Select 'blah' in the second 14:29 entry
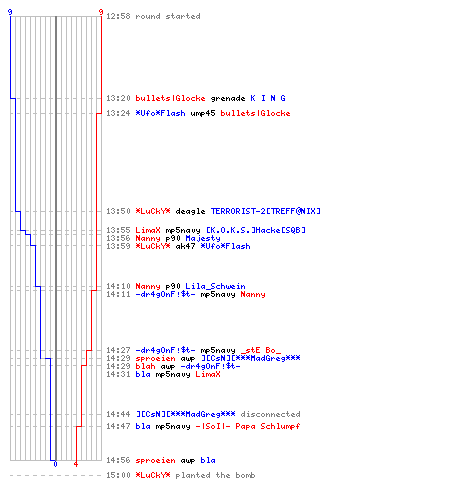Image resolution: width=450 pixels, height=500 pixels. coord(145,366)
